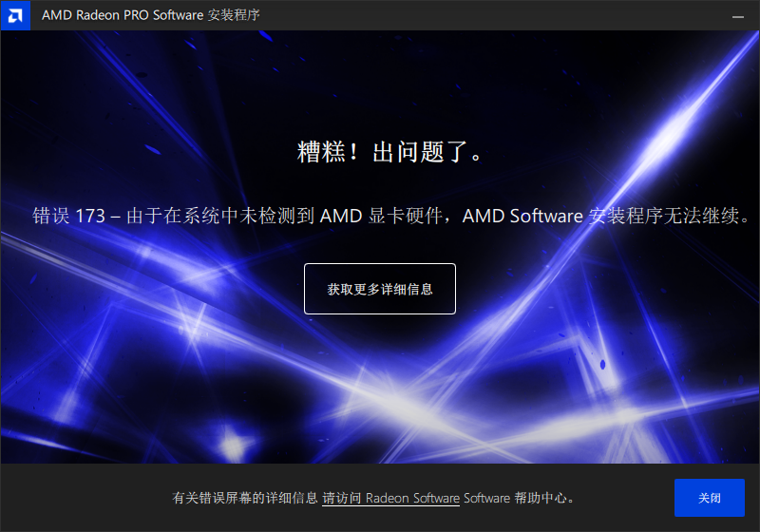Click the 错误 173 error code text

tap(68, 216)
